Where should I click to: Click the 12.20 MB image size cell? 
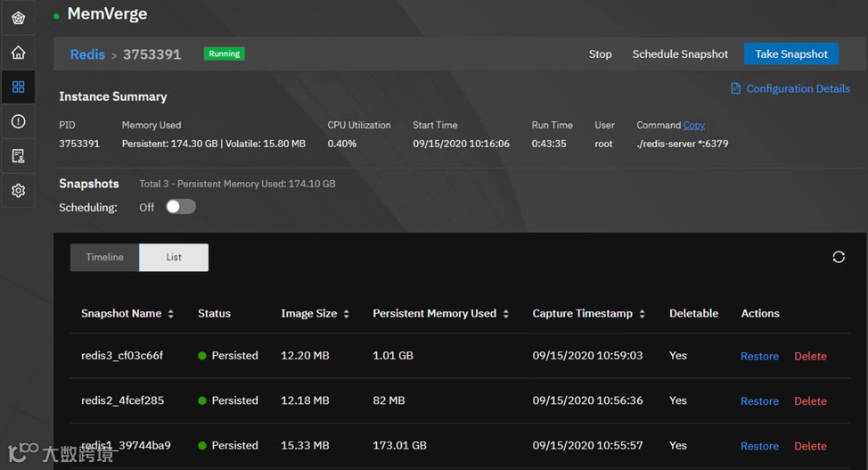(x=305, y=356)
